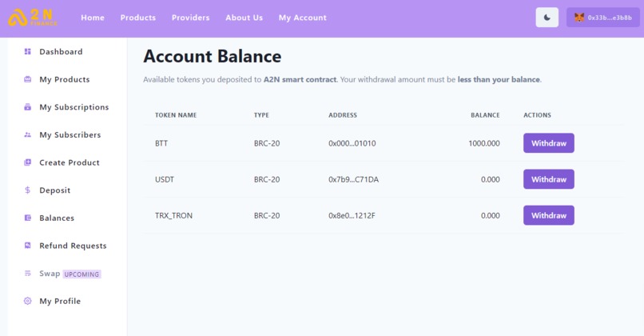This screenshot has width=644, height=336.
Task: Toggle dark mode with moon button
Action: pyautogui.click(x=547, y=18)
